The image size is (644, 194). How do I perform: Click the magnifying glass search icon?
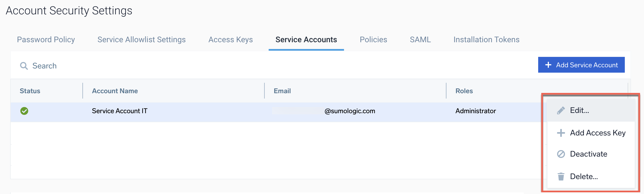[24, 66]
